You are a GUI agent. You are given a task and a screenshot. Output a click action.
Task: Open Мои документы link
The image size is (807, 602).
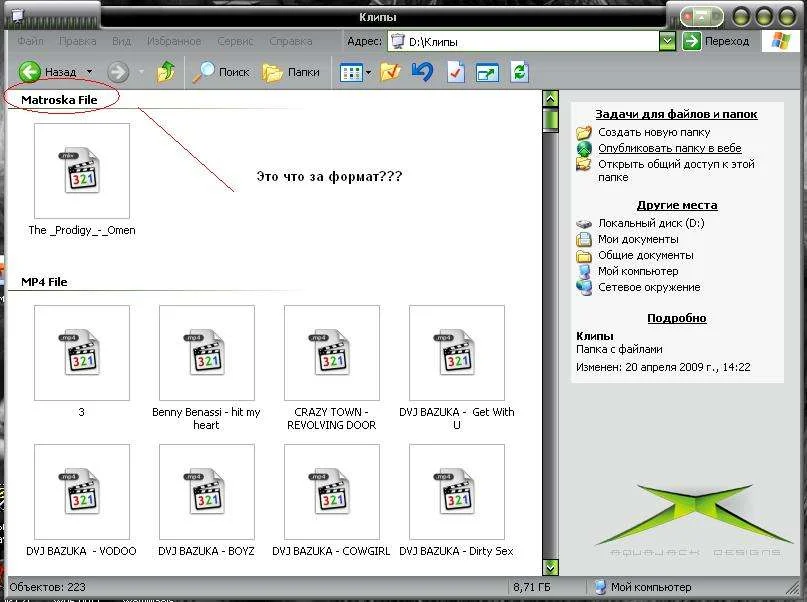click(638, 239)
